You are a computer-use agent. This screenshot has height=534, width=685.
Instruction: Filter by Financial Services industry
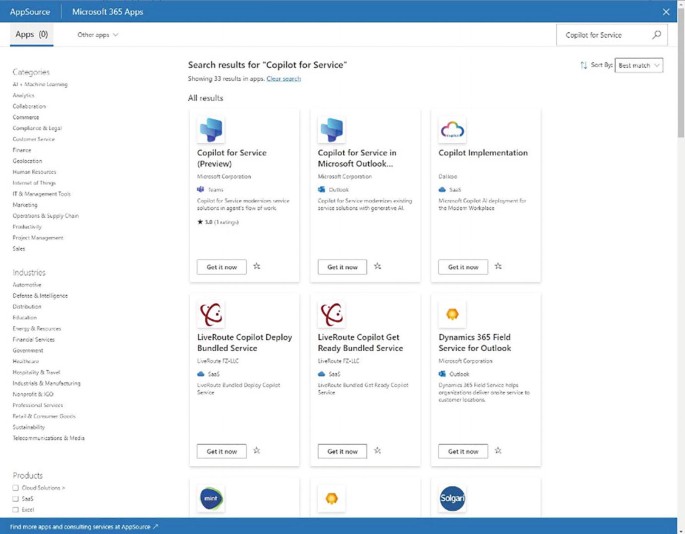pyautogui.click(x=34, y=339)
